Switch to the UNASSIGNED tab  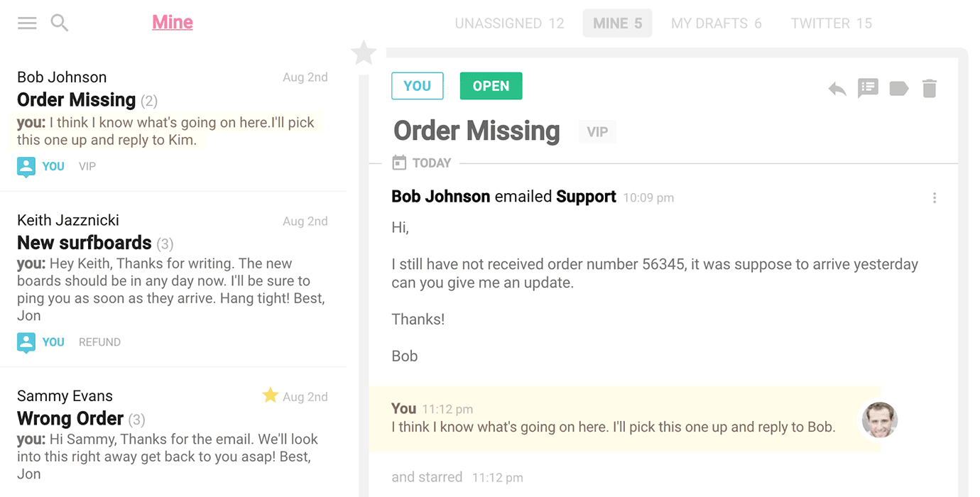pos(509,23)
